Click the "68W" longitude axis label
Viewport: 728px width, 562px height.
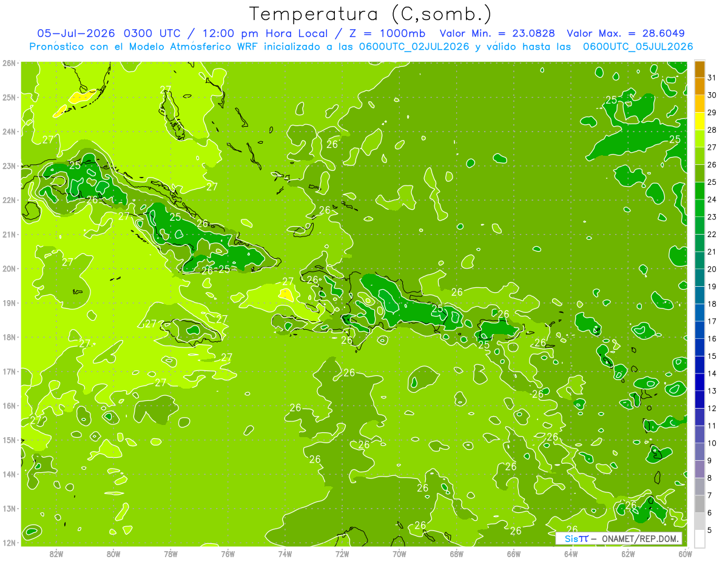point(457,554)
